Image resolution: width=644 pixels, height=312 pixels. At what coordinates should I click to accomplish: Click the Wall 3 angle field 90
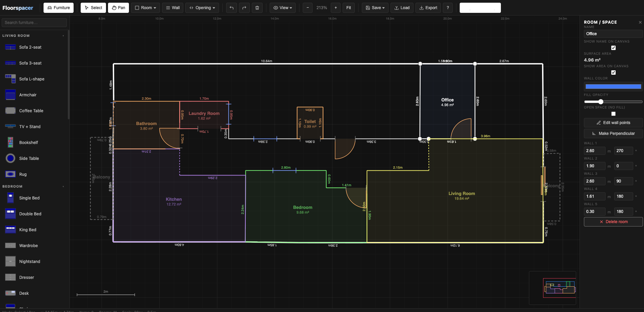click(x=623, y=181)
